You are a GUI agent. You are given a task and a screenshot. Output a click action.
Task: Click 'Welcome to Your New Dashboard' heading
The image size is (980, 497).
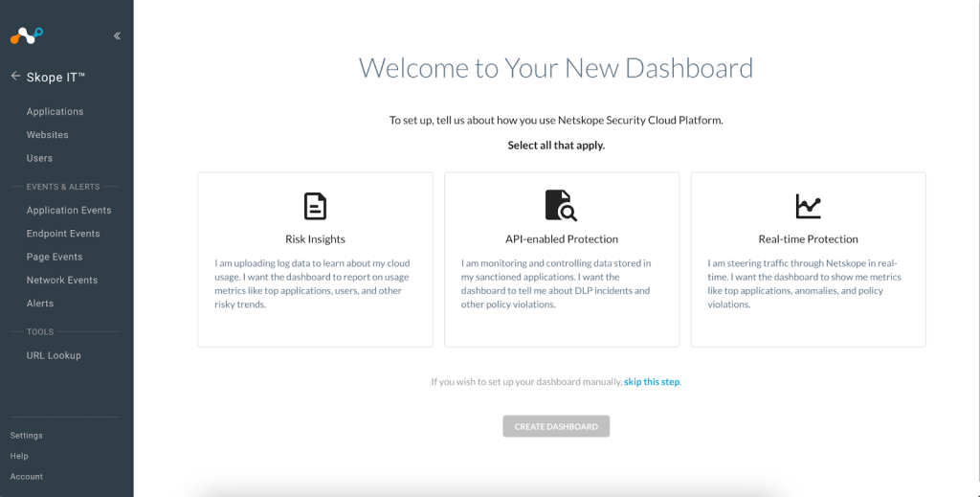pos(556,68)
